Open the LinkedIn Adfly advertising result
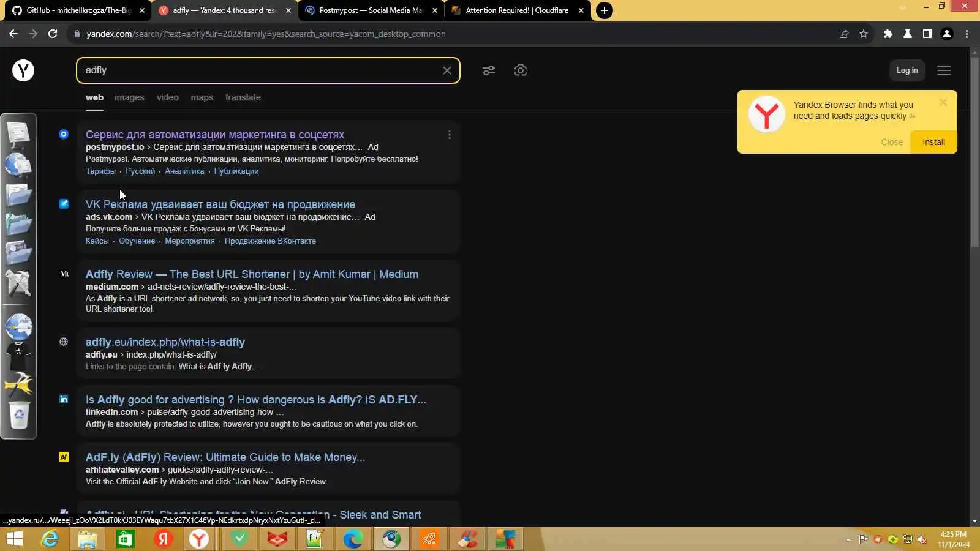Image resolution: width=980 pixels, height=551 pixels. pyautogui.click(x=255, y=400)
